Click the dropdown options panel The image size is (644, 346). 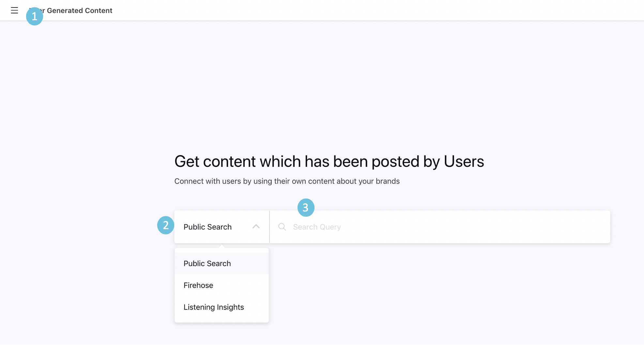pos(222,285)
